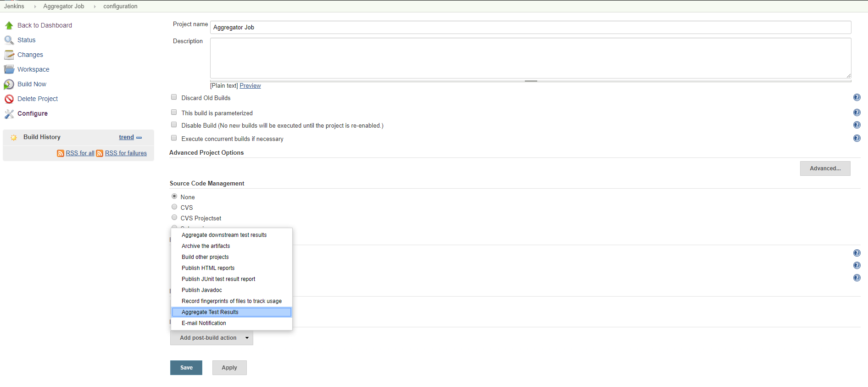Viewport: 868px width, 387px height.
Task: Click the Delete Project prohibition icon
Action: tap(9, 99)
